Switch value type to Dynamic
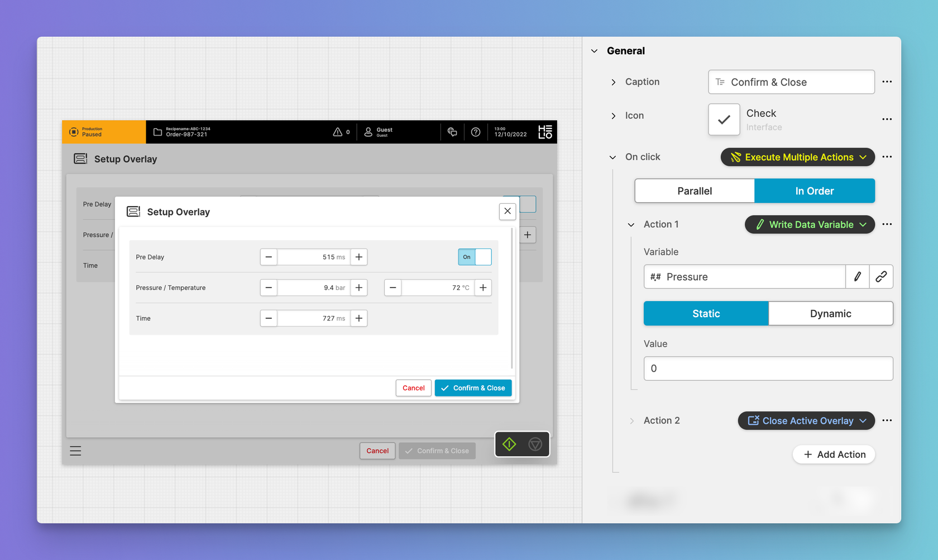Viewport: 938px width, 560px height. pyautogui.click(x=830, y=314)
